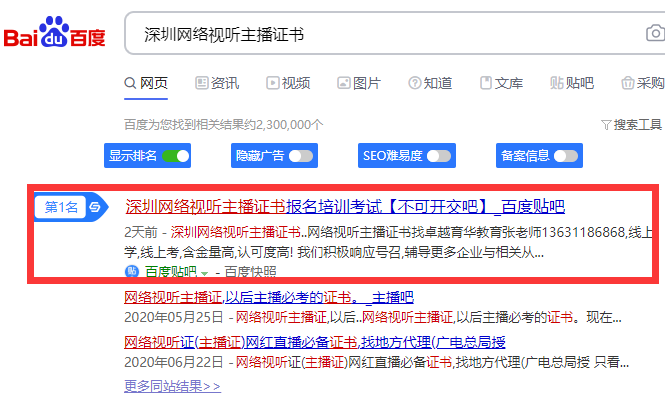Image resolution: width=665 pixels, height=406 pixels.
Task: Click the snippet dated 2020年05月25日
Action: coord(373,317)
